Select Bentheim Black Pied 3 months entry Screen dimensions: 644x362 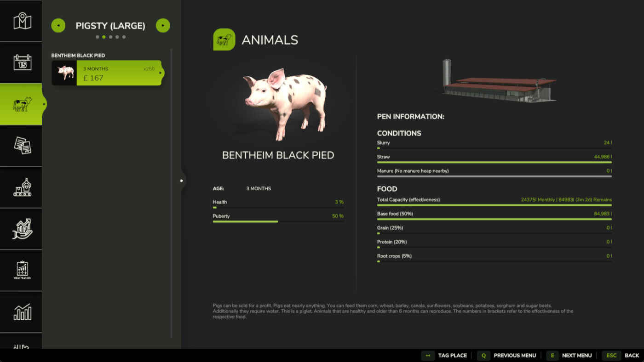click(x=107, y=73)
